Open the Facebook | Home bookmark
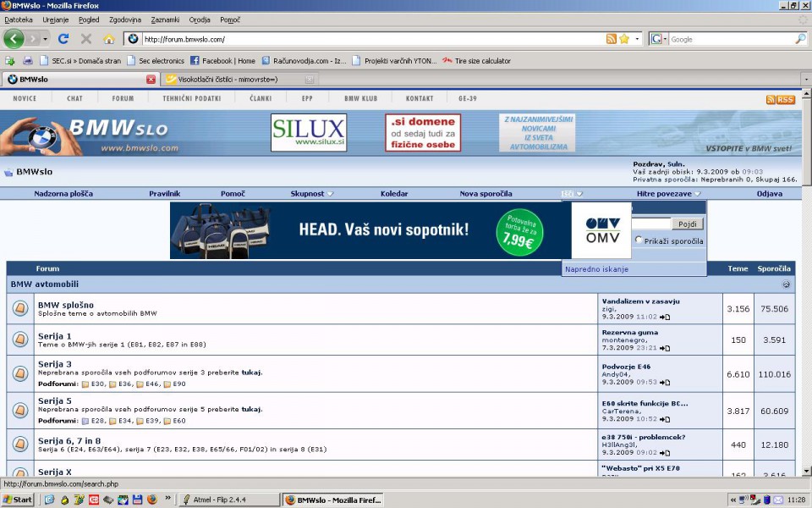 tap(222, 61)
